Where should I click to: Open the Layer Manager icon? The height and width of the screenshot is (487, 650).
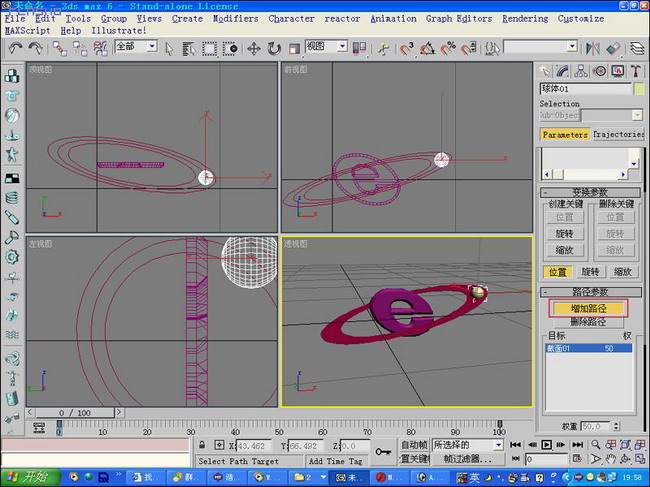click(x=637, y=49)
